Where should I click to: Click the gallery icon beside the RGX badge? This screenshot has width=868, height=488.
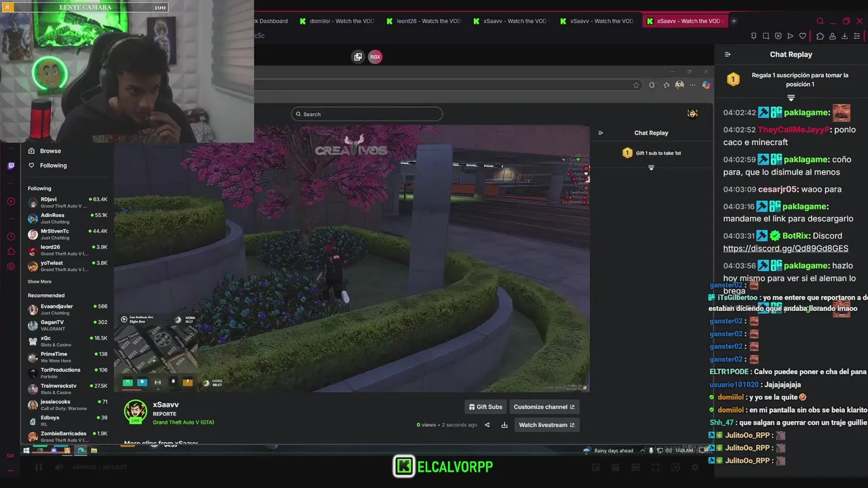[358, 57]
